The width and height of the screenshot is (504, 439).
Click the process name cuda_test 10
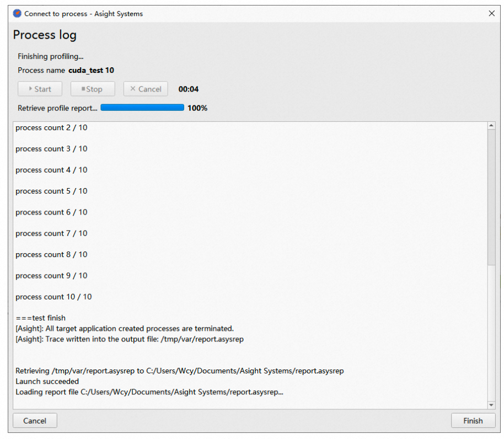[92, 71]
